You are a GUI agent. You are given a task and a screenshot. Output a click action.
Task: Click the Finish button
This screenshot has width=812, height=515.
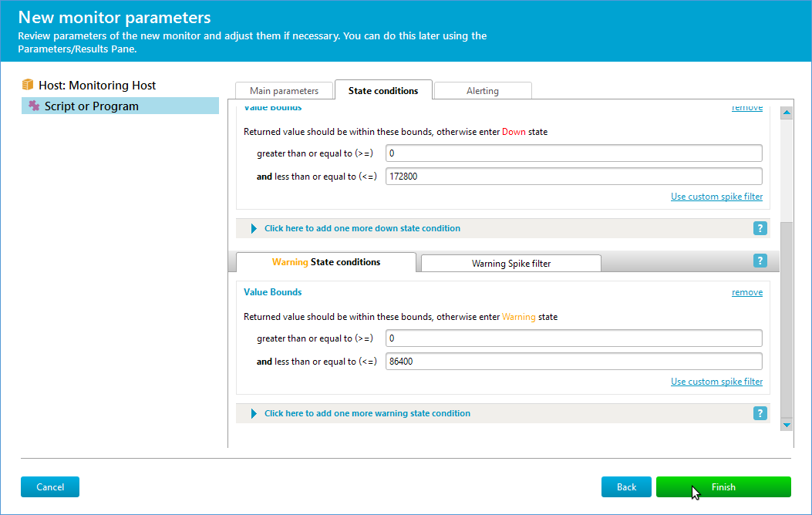click(723, 487)
